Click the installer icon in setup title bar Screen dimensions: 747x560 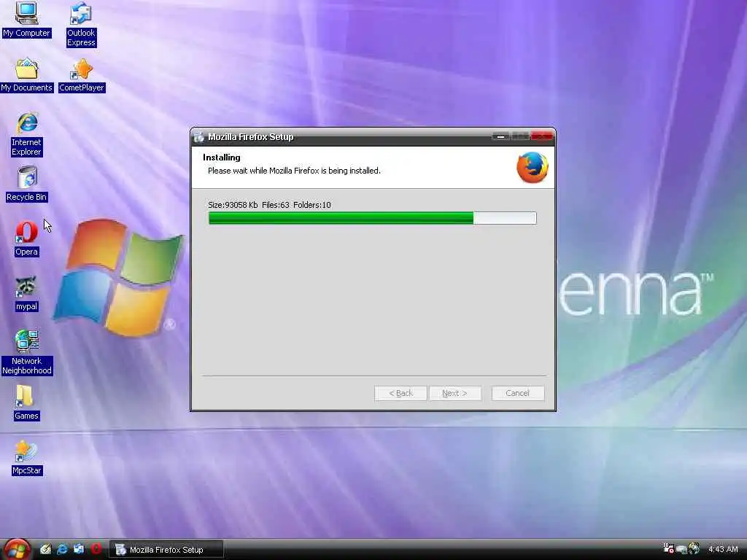[199, 136]
